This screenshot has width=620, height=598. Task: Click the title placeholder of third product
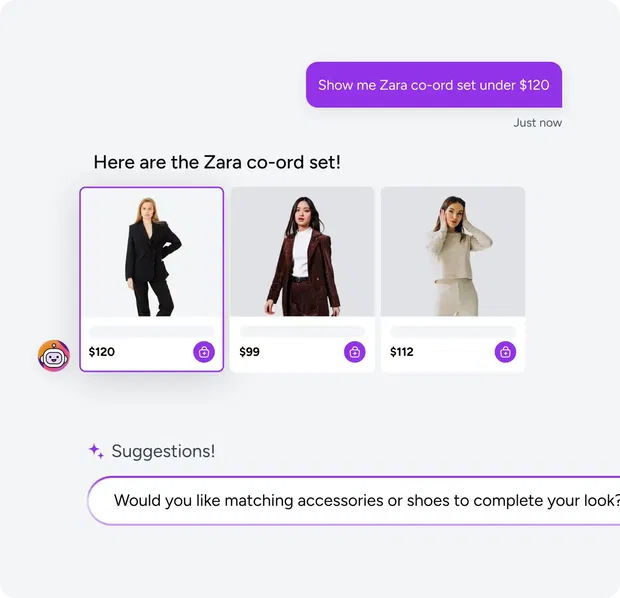click(453, 331)
